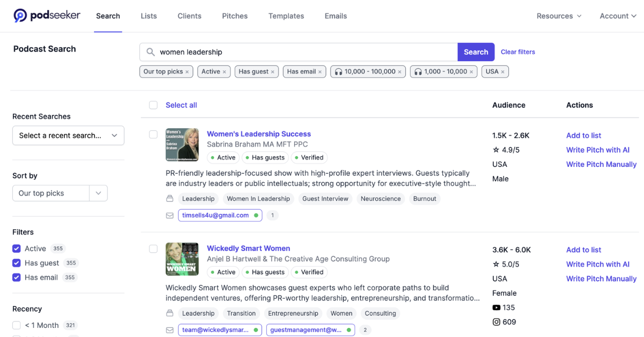Click the guestmanagement@w... email chip
Viewport: 644px width, 337px height.
pyautogui.click(x=311, y=330)
